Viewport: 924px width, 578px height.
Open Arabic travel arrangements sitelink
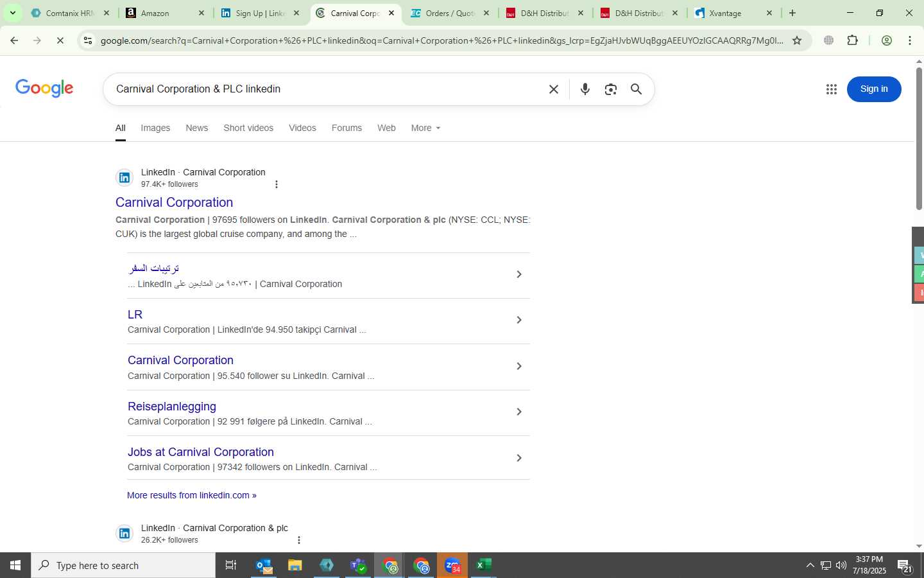154,268
